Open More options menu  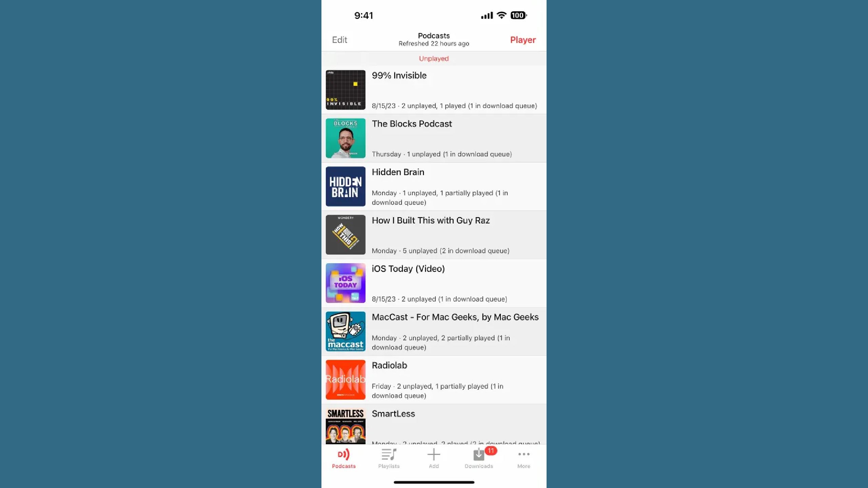(x=524, y=457)
